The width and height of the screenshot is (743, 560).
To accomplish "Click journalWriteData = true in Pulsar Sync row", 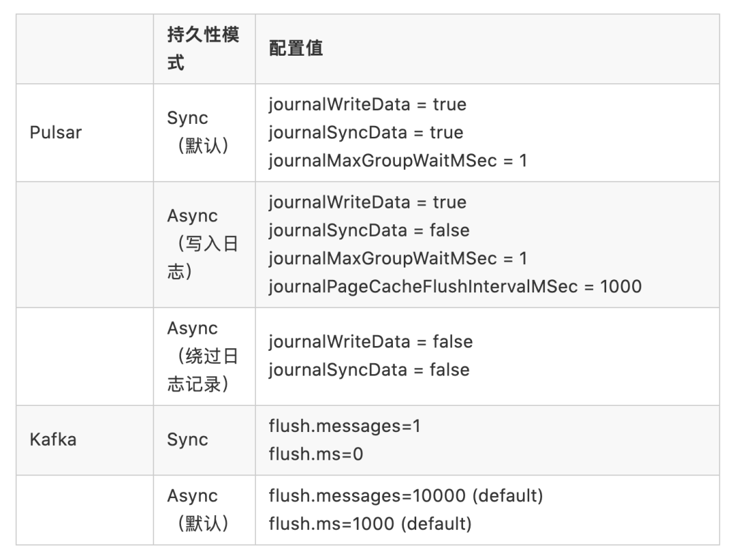I will click(367, 105).
